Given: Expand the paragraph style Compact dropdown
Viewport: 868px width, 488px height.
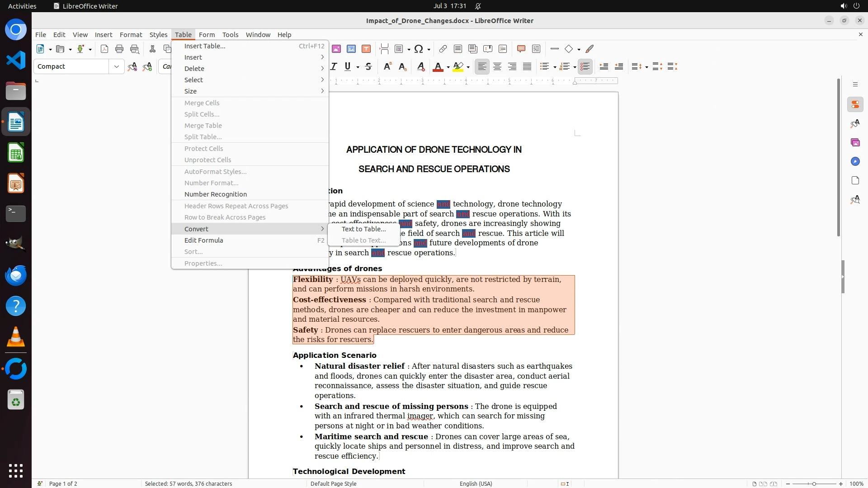Looking at the screenshot, I should tap(116, 67).
